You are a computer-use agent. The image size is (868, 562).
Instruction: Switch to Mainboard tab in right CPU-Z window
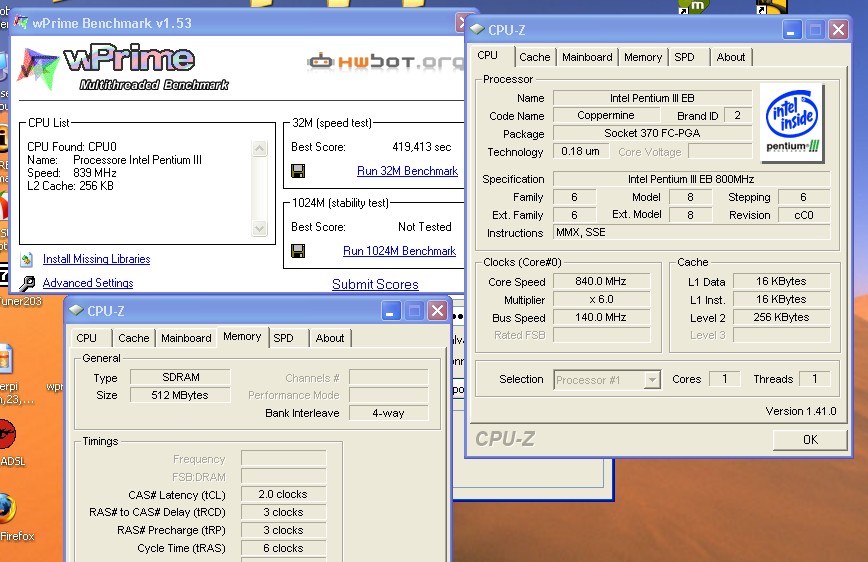(x=587, y=57)
